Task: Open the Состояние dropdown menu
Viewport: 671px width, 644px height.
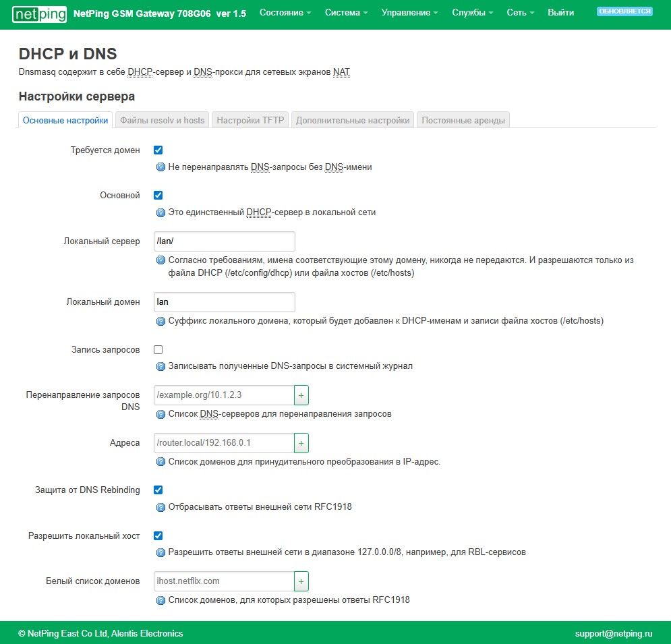Action: [285, 13]
